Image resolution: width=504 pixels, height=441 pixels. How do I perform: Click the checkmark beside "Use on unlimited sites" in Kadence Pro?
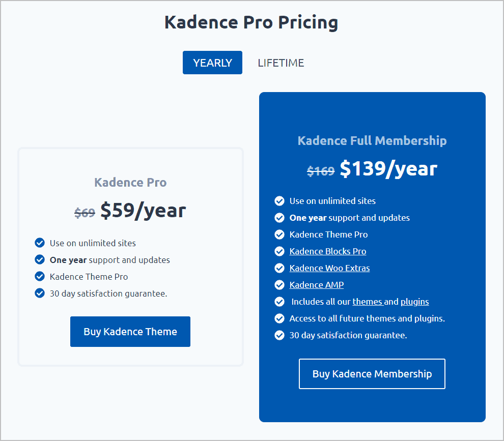click(40, 243)
